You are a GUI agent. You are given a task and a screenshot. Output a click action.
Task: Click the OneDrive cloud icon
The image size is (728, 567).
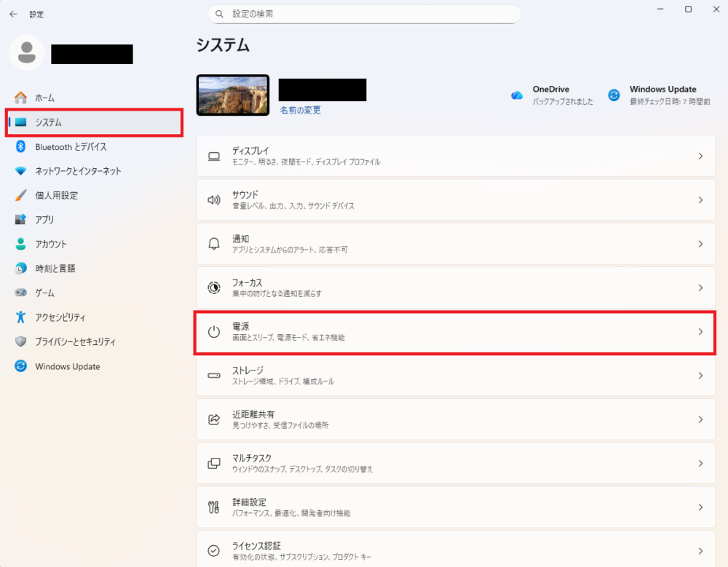coord(517,94)
